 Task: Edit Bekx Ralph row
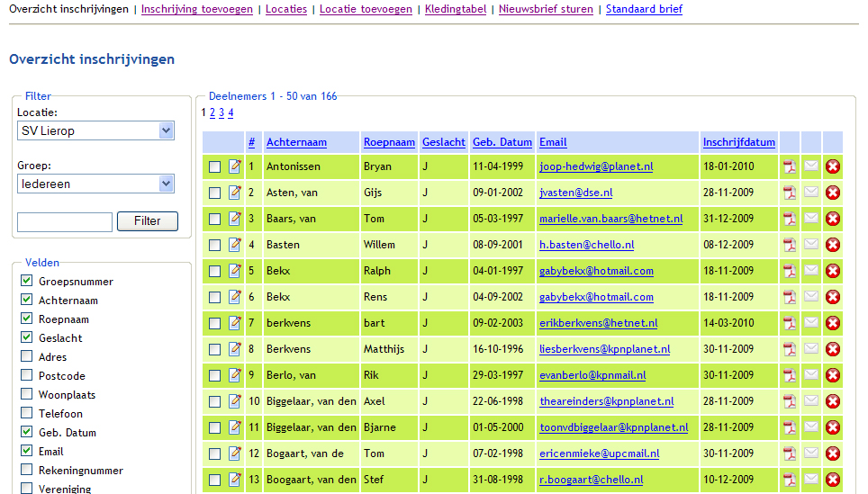click(235, 270)
